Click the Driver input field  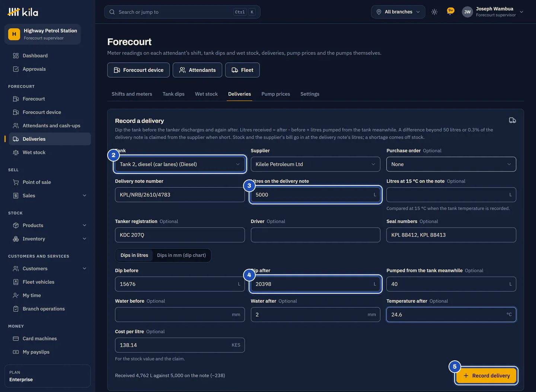click(316, 235)
